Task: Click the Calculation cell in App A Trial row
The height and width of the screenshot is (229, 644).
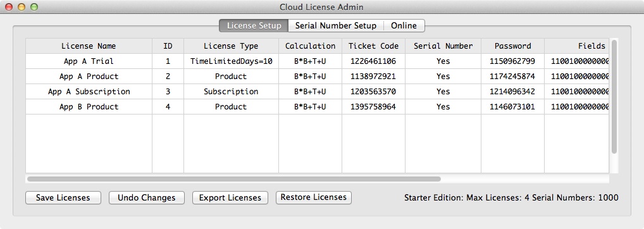Action: (310, 61)
